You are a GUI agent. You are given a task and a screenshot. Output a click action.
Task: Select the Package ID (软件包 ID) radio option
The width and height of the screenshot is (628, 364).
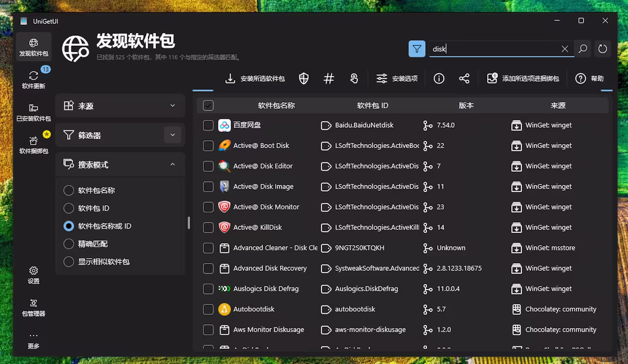point(87,208)
